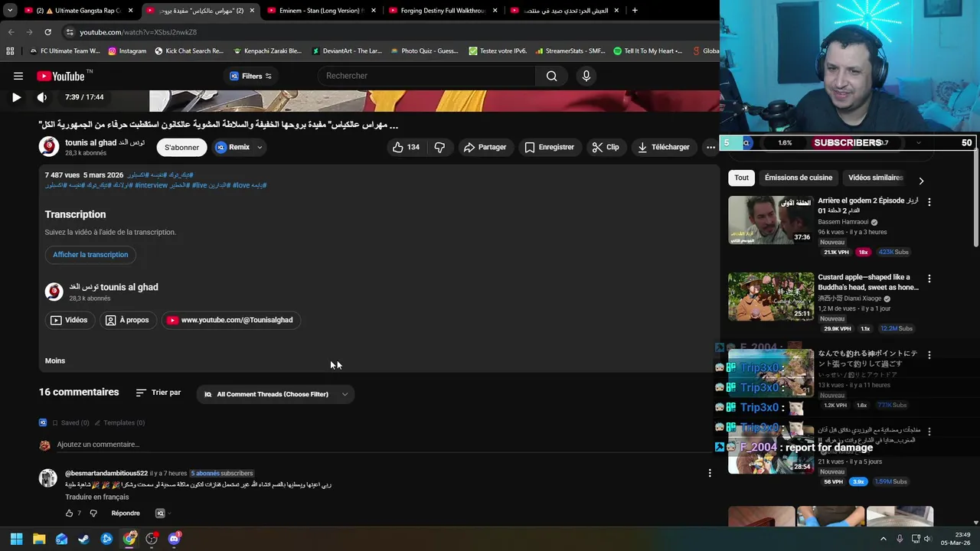Expand All Comment Threads filter dropdown
Viewport: 980px width, 551px height.
pyautogui.click(x=276, y=394)
